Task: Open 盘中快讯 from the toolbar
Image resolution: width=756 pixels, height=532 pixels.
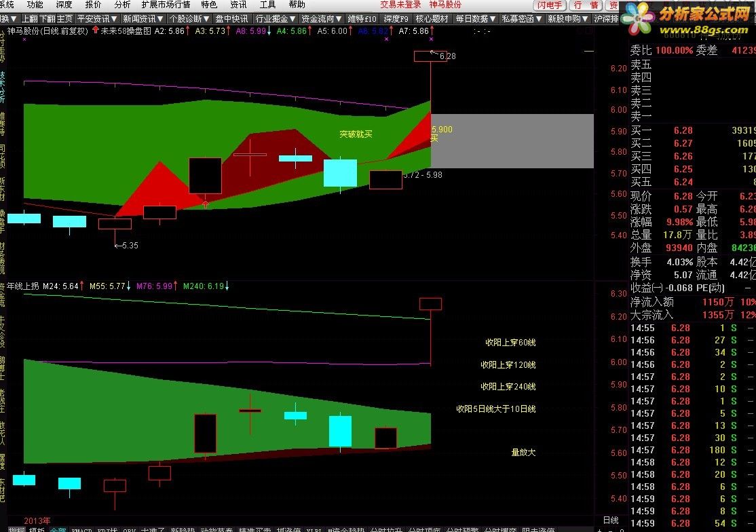Action: pyautogui.click(x=231, y=19)
